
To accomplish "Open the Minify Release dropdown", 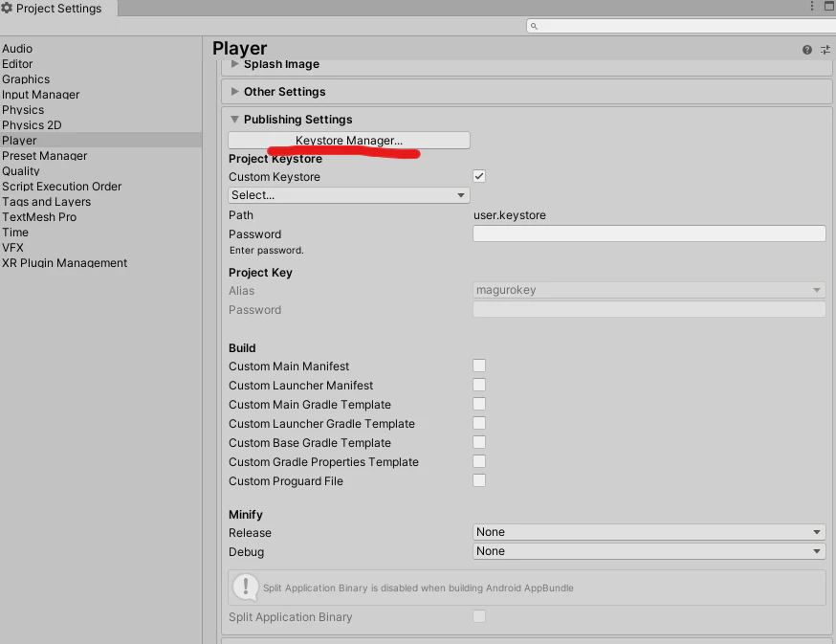I will [649, 532].
